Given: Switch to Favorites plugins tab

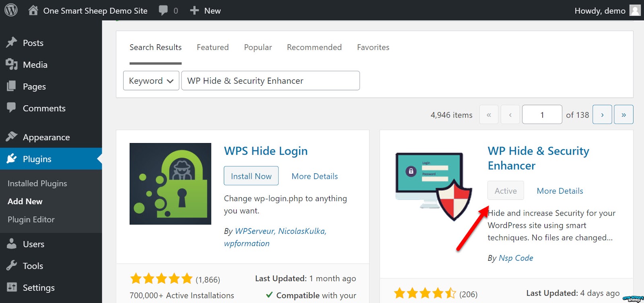Looking at the screenshot, I should click(x=373, y=47).
